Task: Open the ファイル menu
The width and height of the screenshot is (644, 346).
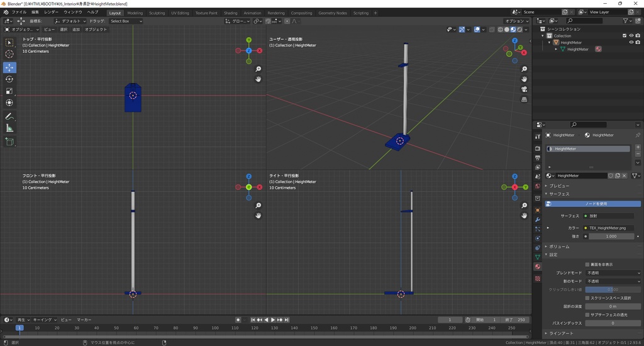Action: click(19, 12)
